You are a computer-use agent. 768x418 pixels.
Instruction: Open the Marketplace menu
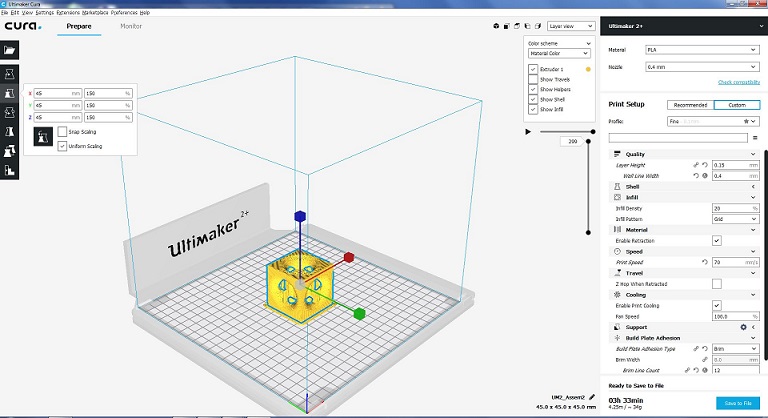pyautogui.click(x=95, y=12)
